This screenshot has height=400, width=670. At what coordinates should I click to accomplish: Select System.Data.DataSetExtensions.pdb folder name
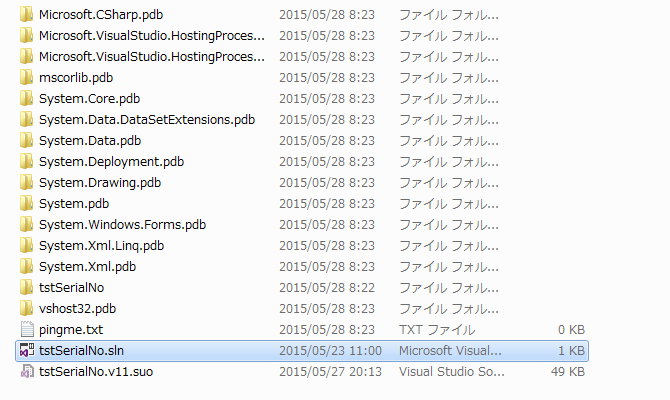pos(147,120)
